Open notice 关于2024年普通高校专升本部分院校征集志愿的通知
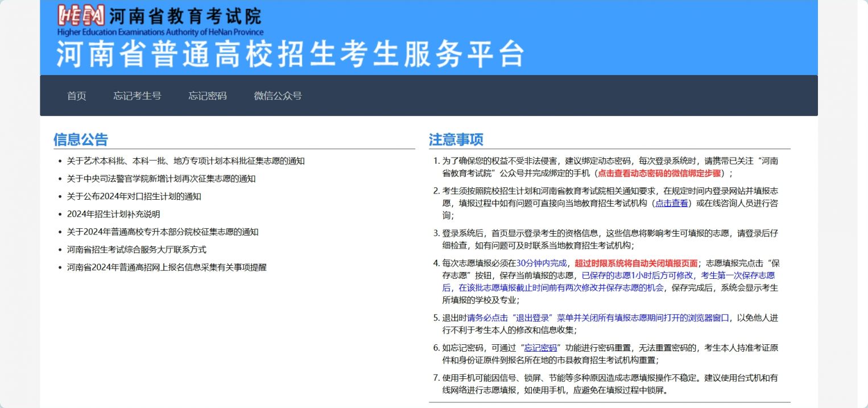The height and width of the screenshot is (408, 868). tap(163, 232)
